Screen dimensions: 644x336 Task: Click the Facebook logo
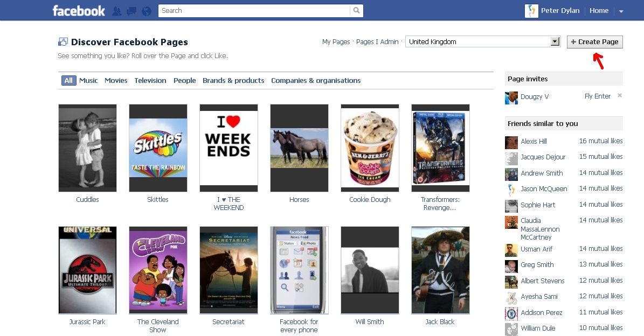tap(79, 11)
